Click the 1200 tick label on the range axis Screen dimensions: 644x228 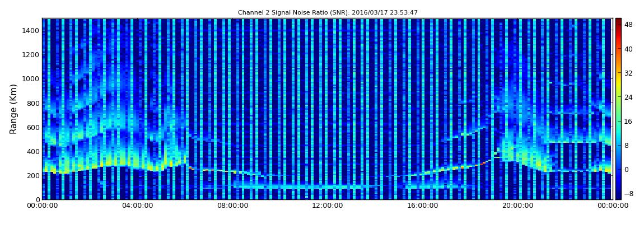31,55
